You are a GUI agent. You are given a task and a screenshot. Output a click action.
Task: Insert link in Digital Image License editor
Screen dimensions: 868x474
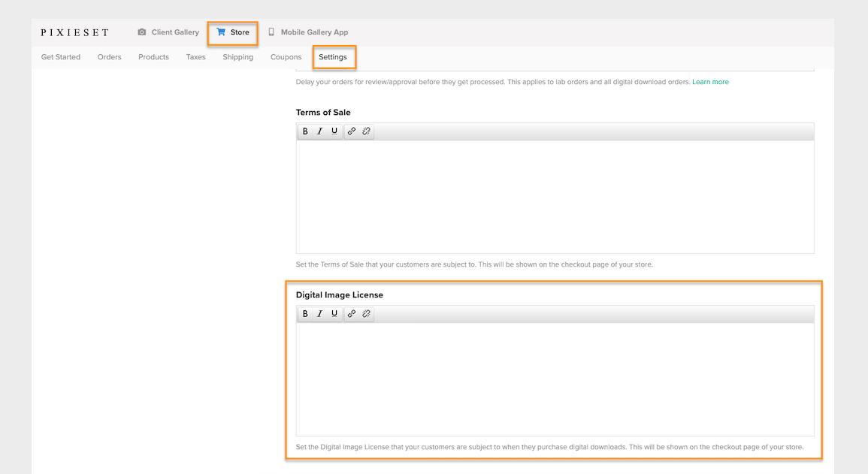352,313
